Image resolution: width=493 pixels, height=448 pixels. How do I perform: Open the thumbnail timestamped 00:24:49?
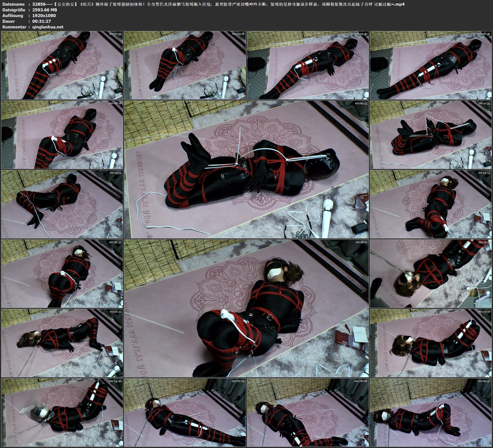coord(62,412)
